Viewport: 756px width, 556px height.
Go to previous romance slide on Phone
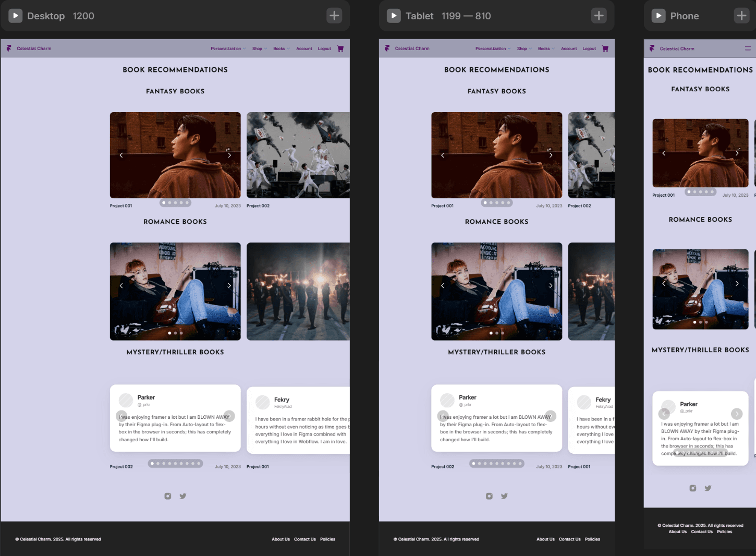click(x=664, y=283)
